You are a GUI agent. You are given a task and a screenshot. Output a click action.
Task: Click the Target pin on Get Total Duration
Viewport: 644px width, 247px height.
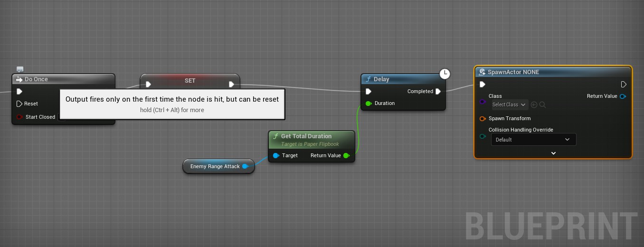coord(276,155)
